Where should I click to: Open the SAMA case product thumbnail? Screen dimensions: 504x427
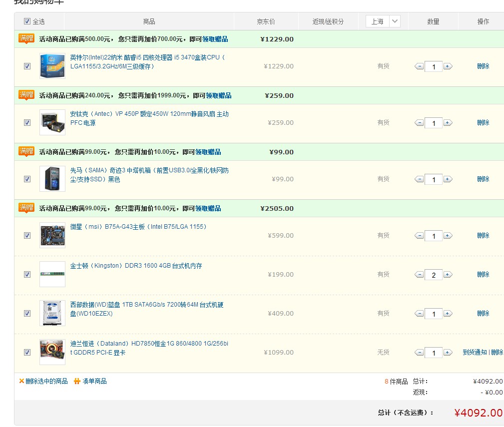[52, 179]
